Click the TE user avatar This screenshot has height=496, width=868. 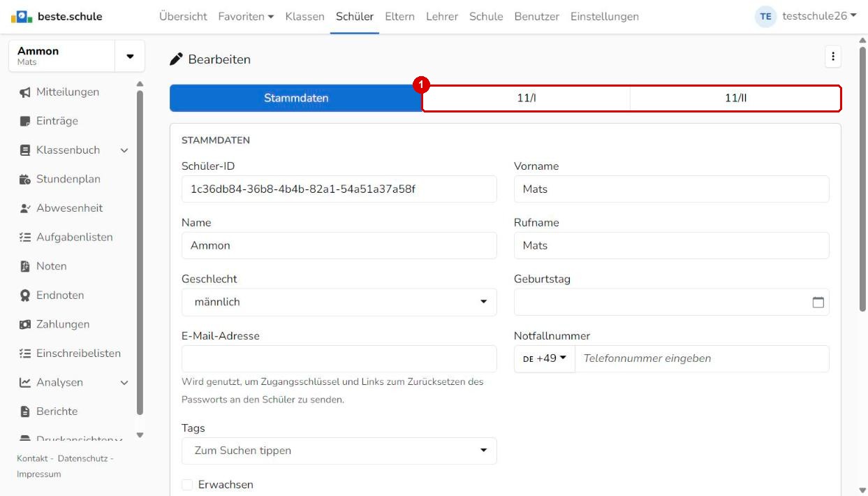coord(766,16)
